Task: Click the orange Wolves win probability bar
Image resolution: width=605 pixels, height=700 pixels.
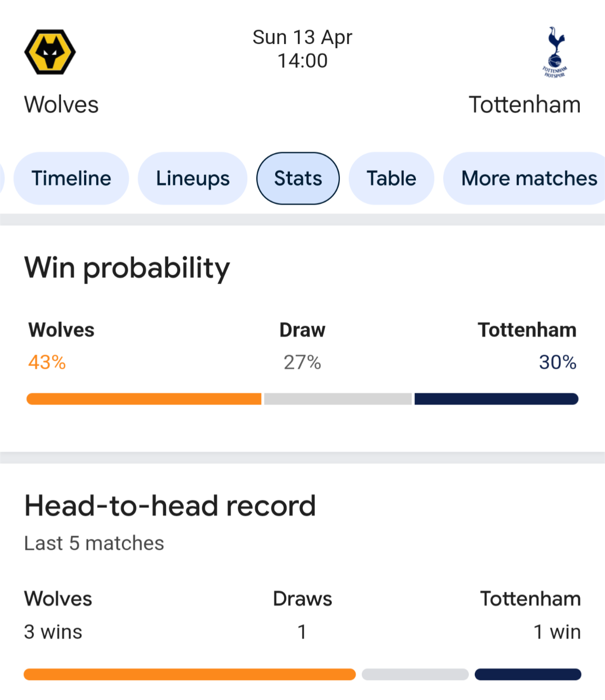Action: (144, 399)
